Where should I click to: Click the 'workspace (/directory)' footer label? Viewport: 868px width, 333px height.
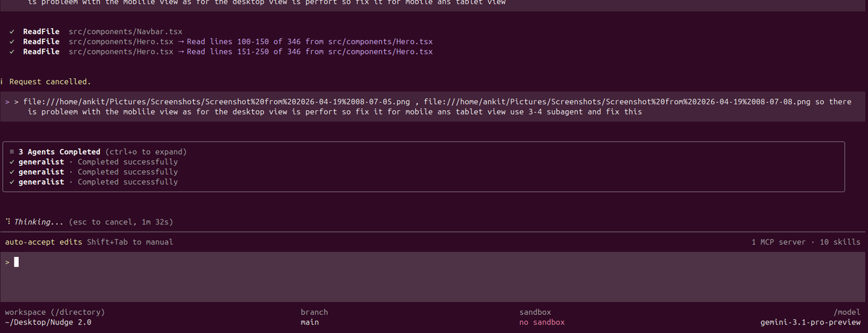coord(55,312)
